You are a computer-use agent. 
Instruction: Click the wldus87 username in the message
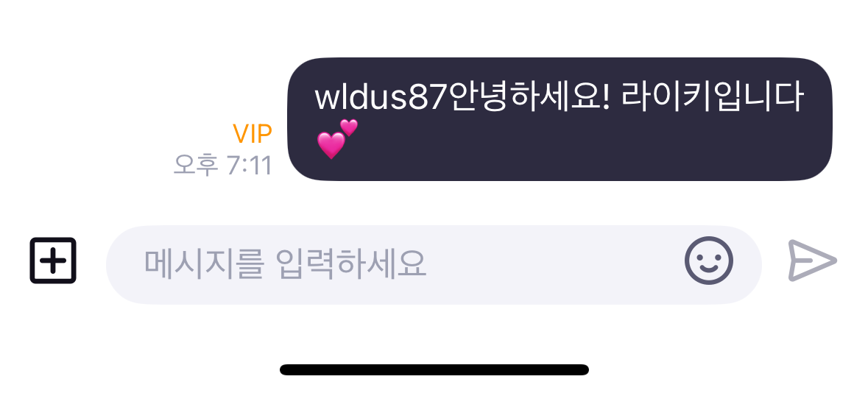click(381, 98)
